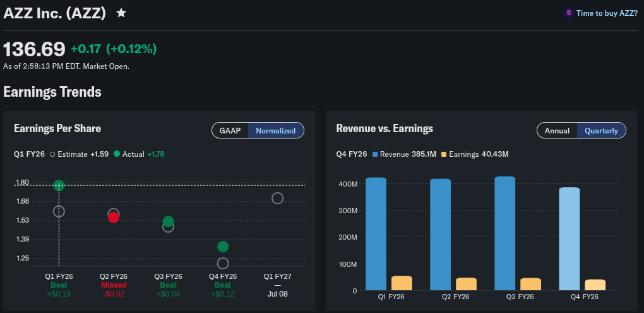
Task: Click 'Q1 FY27' label under EPS chart
Action: 278,276
